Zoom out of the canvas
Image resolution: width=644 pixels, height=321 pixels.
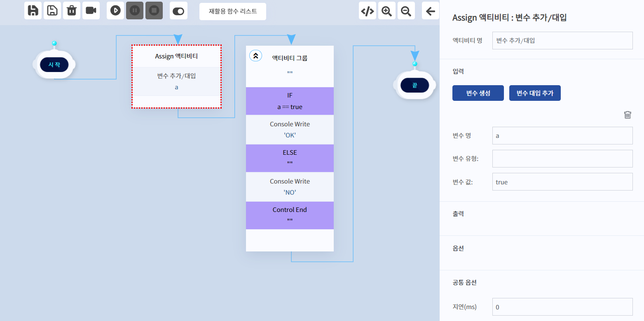click(406, 11)
